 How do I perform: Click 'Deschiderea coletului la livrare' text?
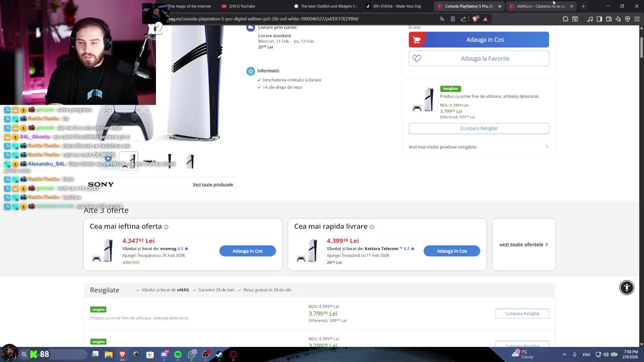(x=292, y=80)
